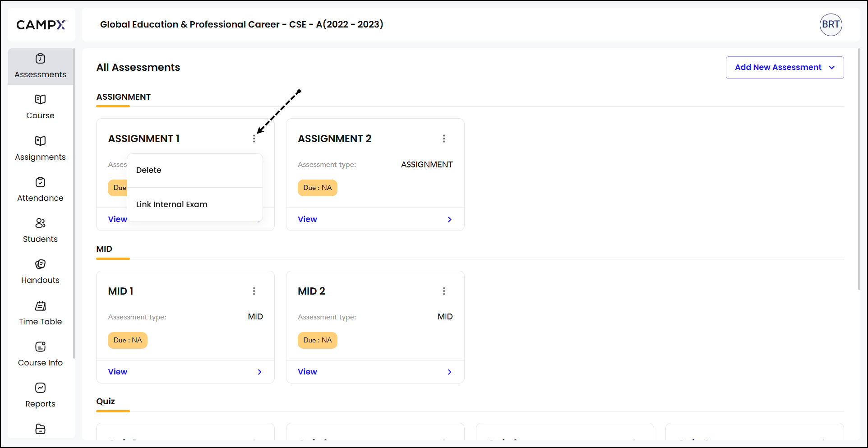Click the arrow chevron on MID 1 card

pos(259,372)
